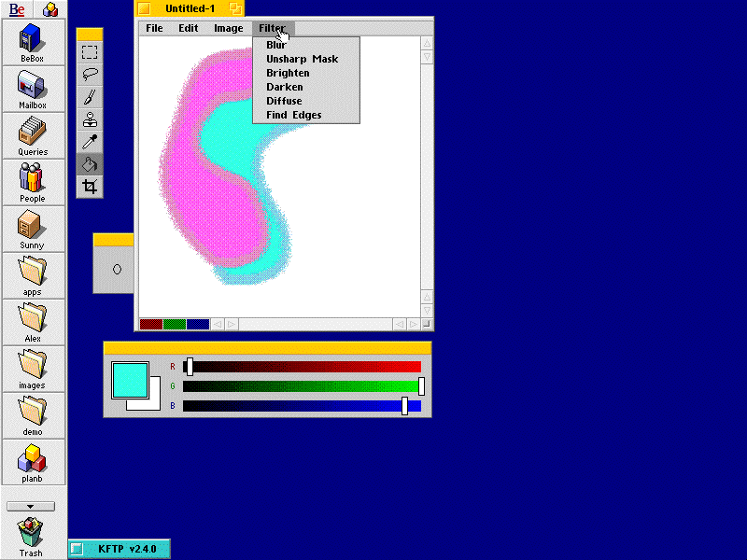Choose Darken filter
Image resolution: width=747 pixels, height=560 pixels.
coord(306,87)
